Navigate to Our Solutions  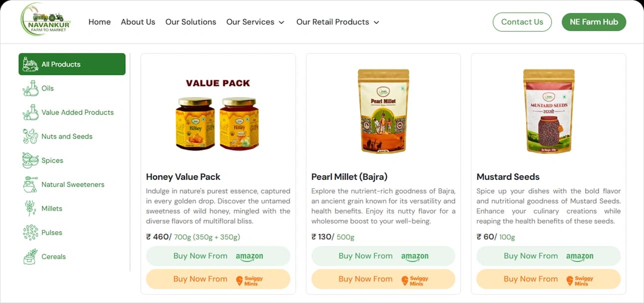tap(191, 22)
